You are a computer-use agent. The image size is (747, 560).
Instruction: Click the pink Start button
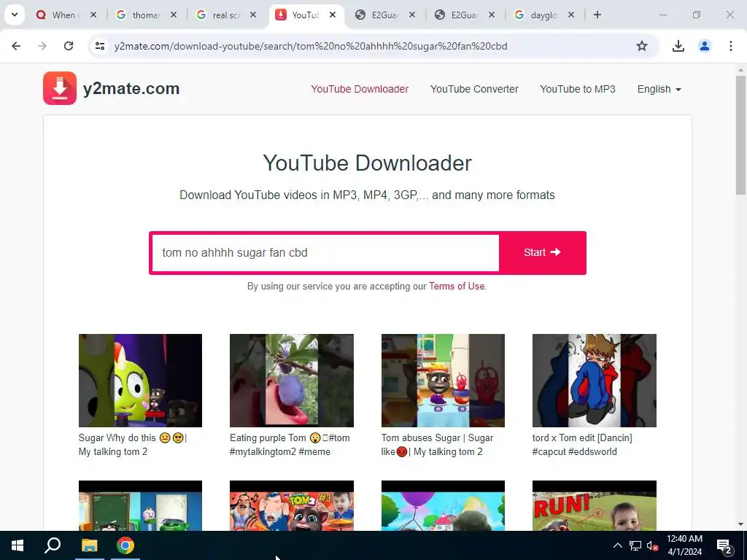point(542,252)
